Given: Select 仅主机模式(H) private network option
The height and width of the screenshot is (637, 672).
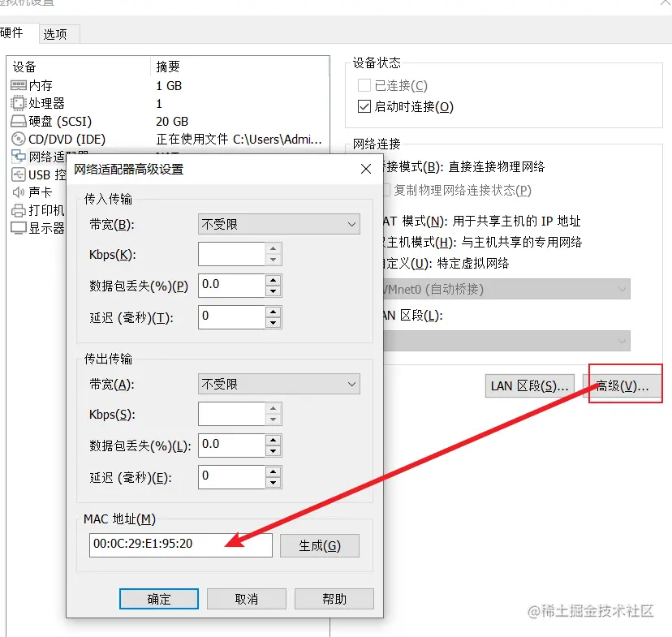Looking at the screenshot, I should [483, 242].
